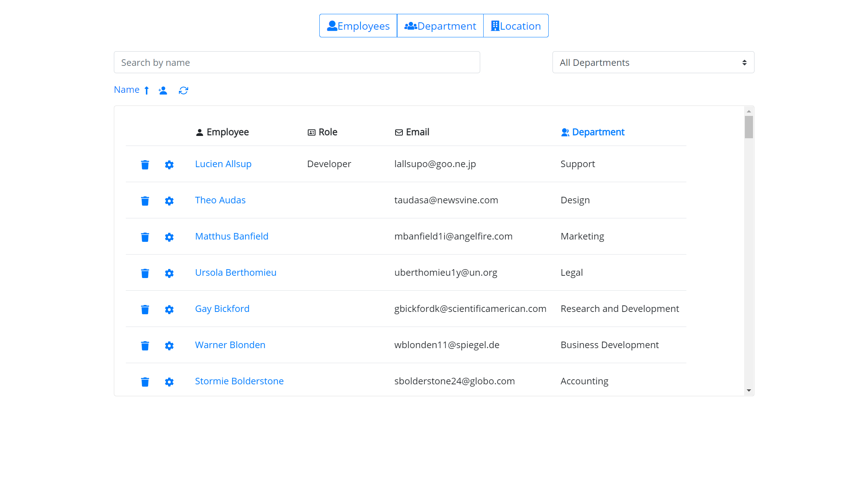Toggle Name sort order arrow

coord(147,90)
